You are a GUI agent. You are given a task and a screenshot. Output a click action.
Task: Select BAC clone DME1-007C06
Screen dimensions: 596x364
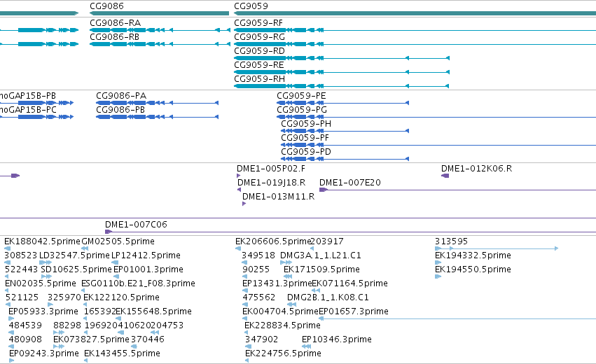click(136, 225)
